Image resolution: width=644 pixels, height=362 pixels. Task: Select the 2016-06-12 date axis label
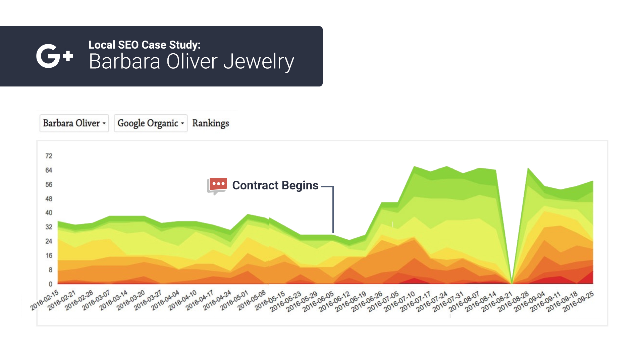(334, 301)
